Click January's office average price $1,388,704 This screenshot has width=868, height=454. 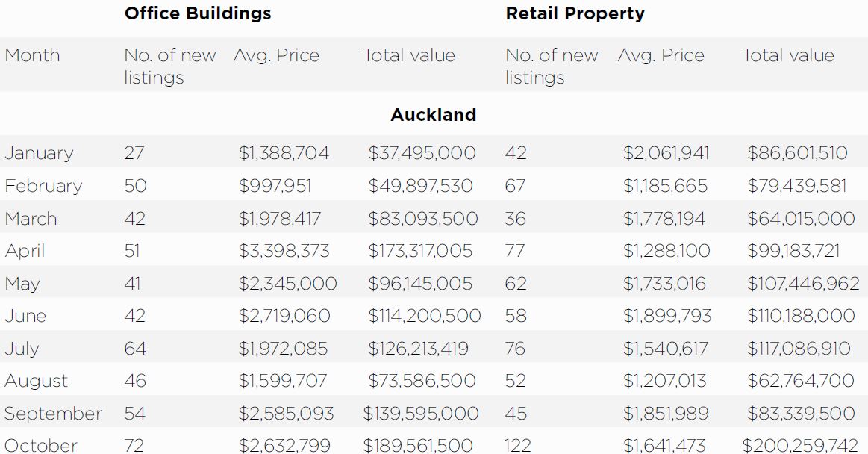tap(284, 153)
